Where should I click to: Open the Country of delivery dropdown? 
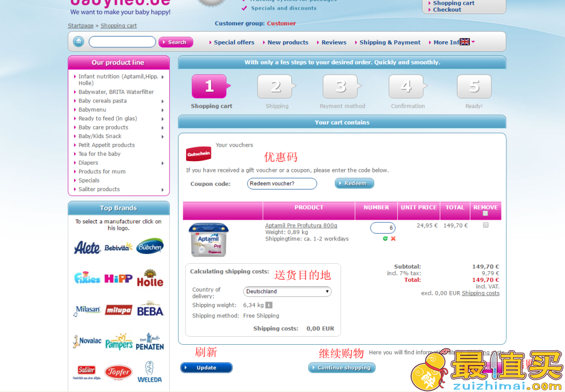287,292
